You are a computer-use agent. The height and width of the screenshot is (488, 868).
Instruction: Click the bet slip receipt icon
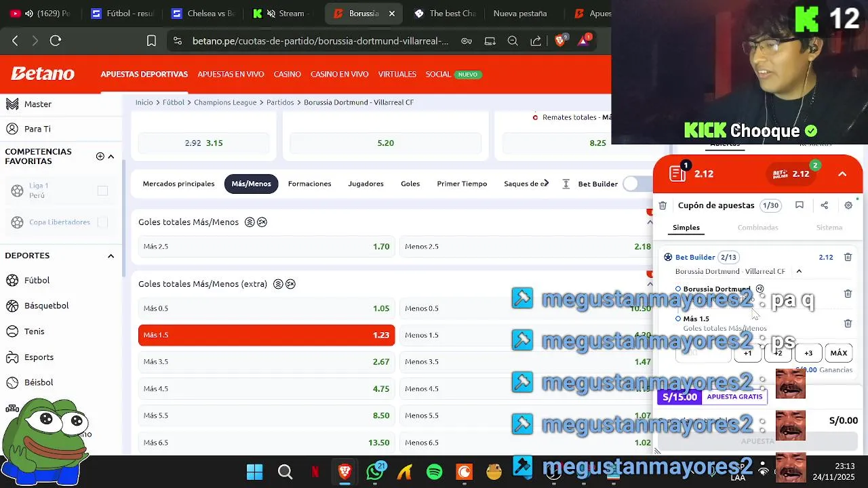coord(677,174)
